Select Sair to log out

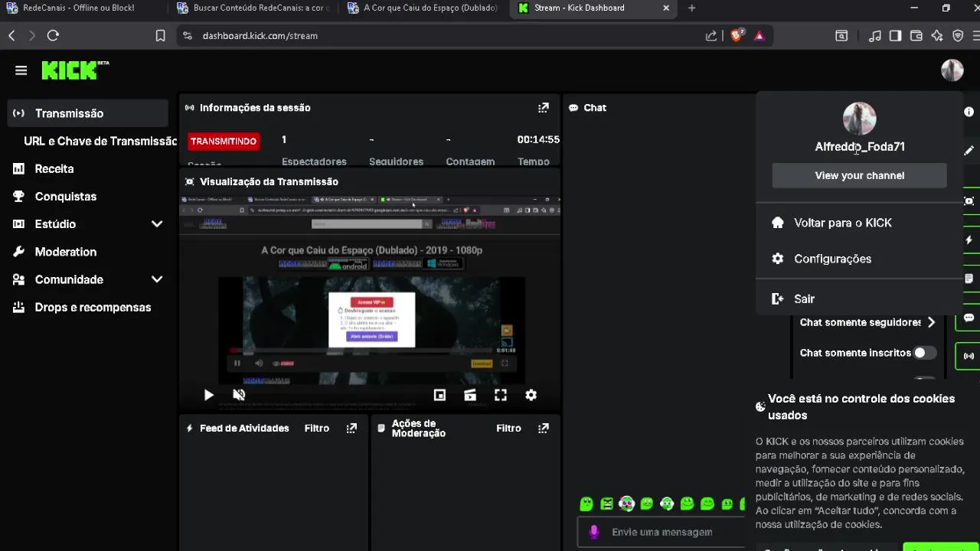click(x=804, y=299)
